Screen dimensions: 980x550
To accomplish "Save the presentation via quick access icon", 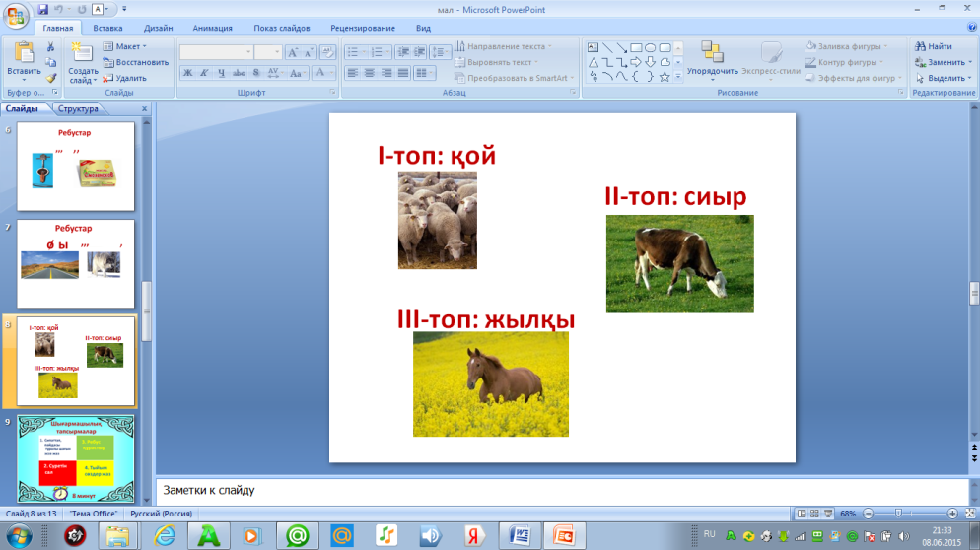I will 42,10.
